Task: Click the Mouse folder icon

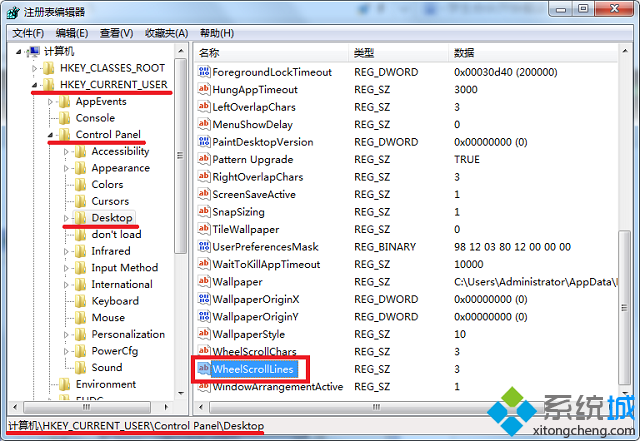Action: click(x=80, y=318)
